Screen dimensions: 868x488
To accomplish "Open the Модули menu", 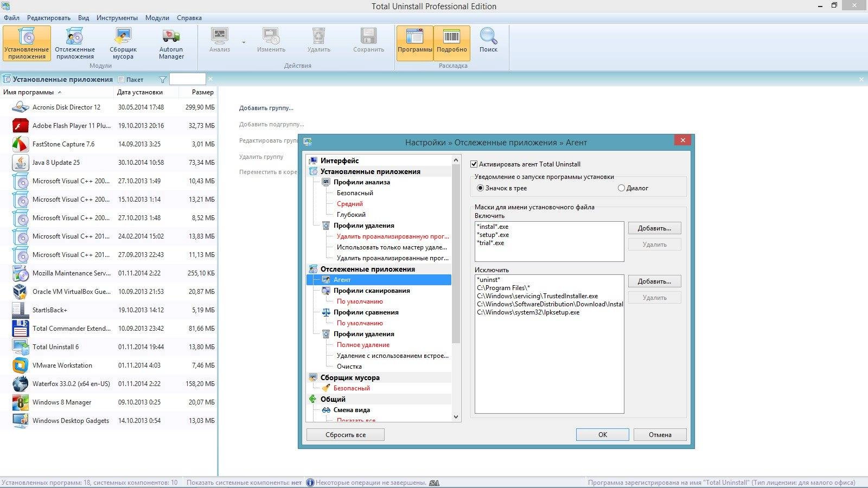I will point(157,18).
